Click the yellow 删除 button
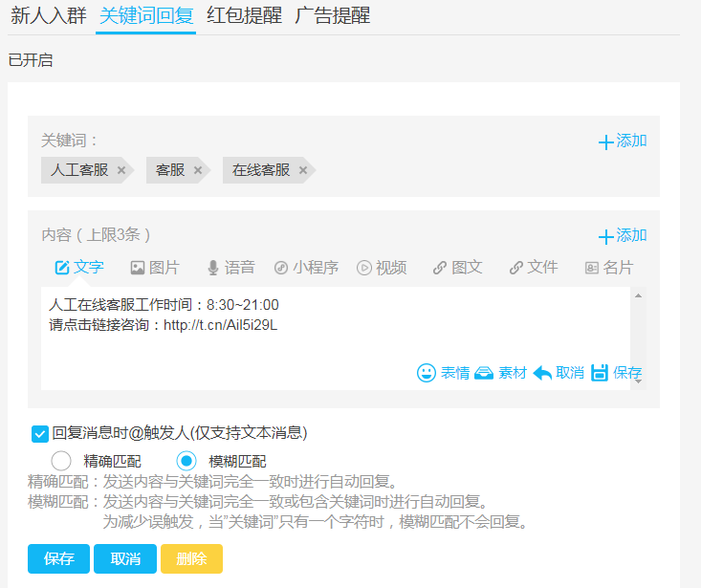The height and width of the screenshot is (588, 701). click(192, 558)
